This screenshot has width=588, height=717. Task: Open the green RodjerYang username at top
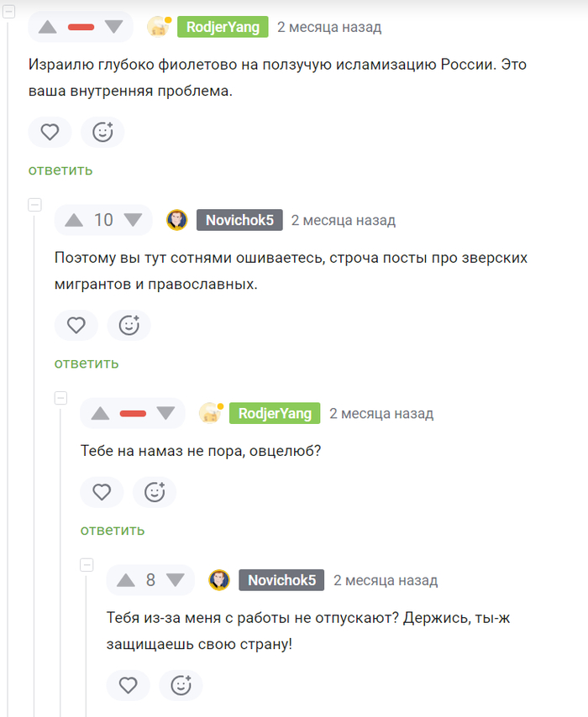tap(223, 27)
